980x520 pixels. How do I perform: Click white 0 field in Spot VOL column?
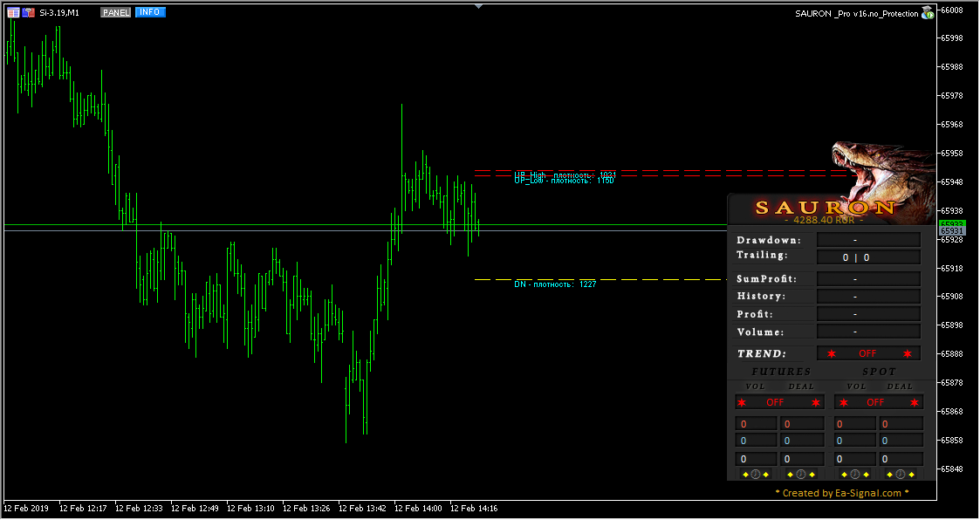(x=855, y=460)
